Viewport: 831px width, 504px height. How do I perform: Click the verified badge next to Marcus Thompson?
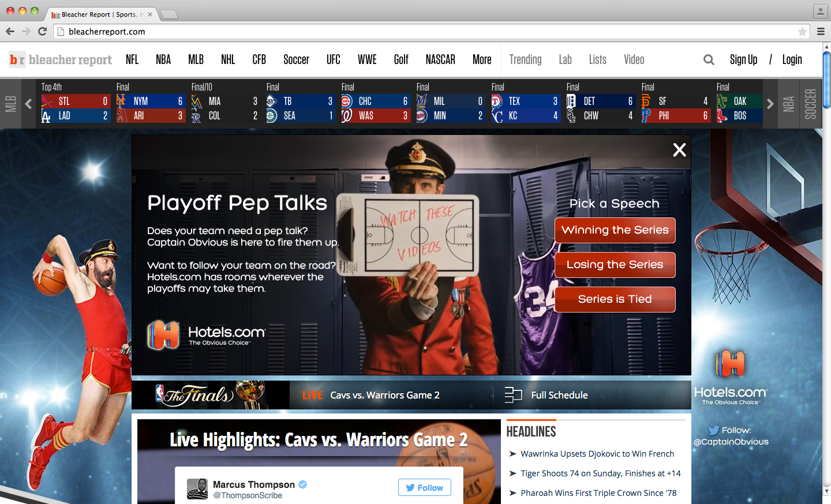(303, 484)
